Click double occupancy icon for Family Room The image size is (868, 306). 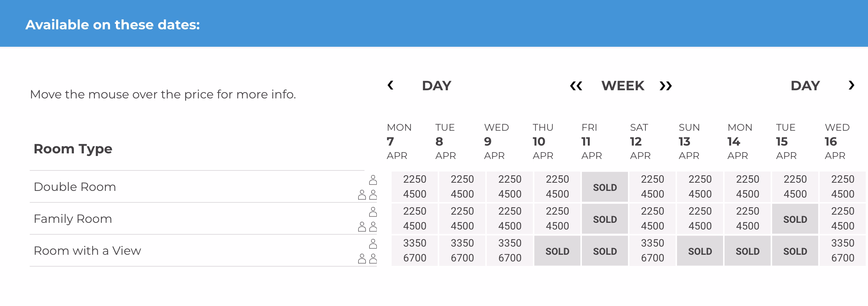tap(367, 227)
